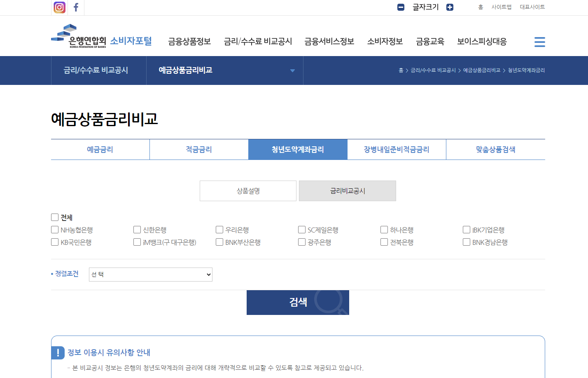588x378 pixels.
Task: Open the 정렬조건 dropdown
Action: tap(150, 274)
